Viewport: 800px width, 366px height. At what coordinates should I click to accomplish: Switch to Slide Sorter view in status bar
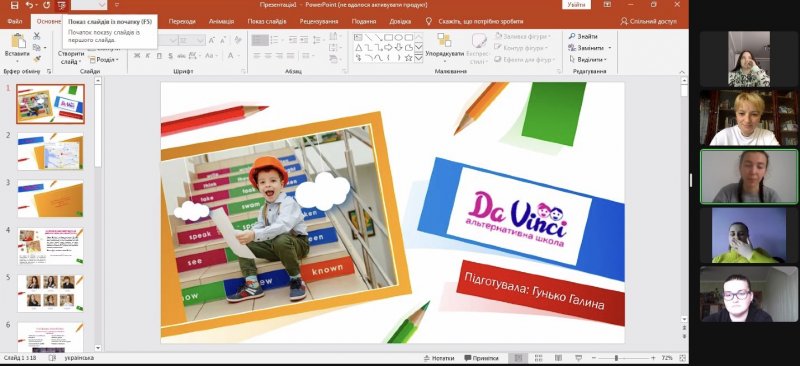point(538,358)
